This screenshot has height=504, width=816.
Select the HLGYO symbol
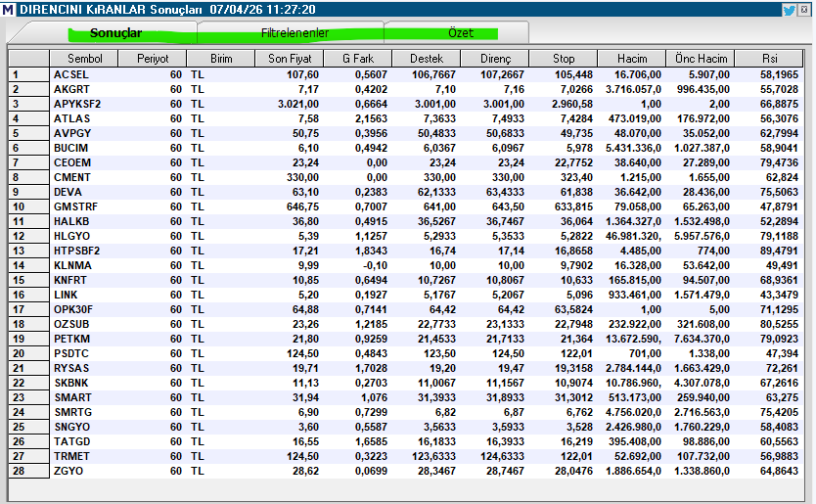[71, 237]
